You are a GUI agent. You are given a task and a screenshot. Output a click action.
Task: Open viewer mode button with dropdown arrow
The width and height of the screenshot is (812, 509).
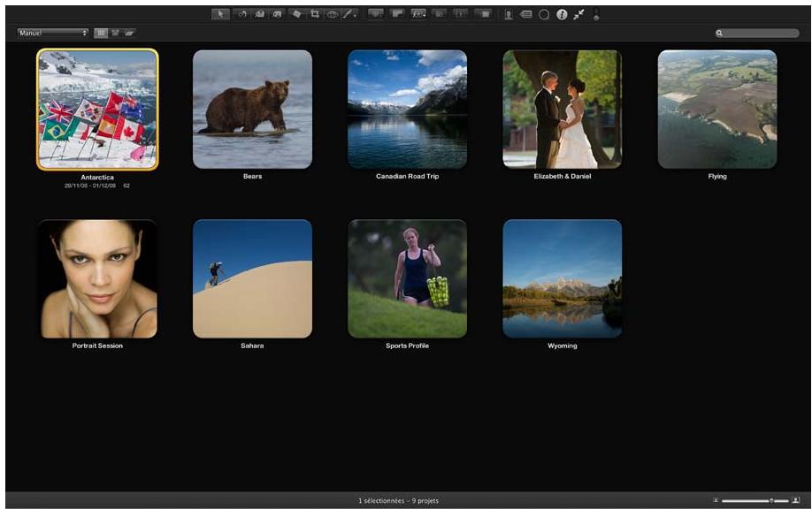pyautogui.click(x=418, y=14)
